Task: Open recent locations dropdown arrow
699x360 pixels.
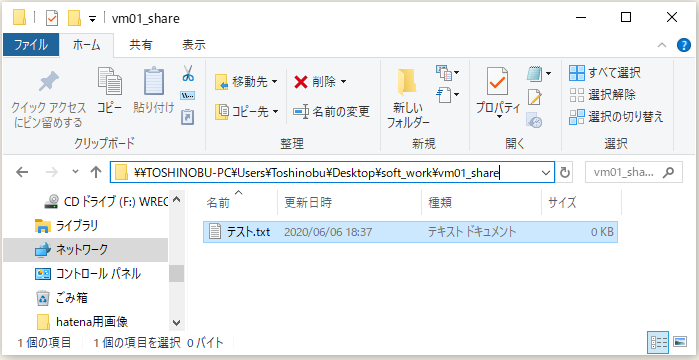Action: [x=75, y=172]
